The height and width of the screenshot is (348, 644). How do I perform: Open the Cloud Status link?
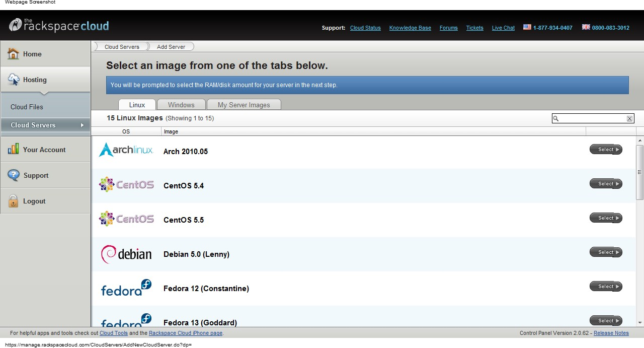click(365, 28)
